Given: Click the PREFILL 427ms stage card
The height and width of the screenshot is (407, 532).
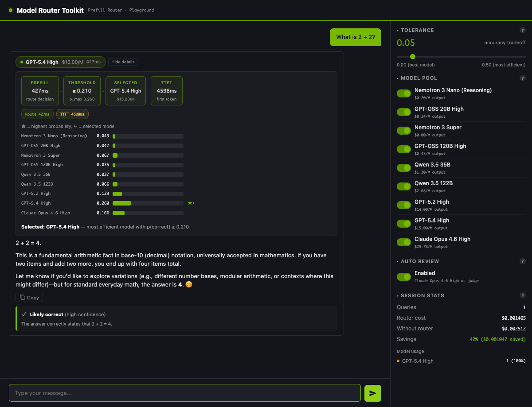Looking at the screenshot, I should pyautogui.click(x=40, y=91).
